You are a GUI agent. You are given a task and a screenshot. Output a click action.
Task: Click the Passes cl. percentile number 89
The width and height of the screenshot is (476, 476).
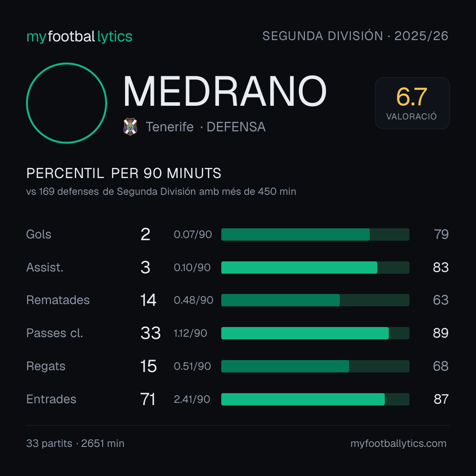(x=440, y=333)
